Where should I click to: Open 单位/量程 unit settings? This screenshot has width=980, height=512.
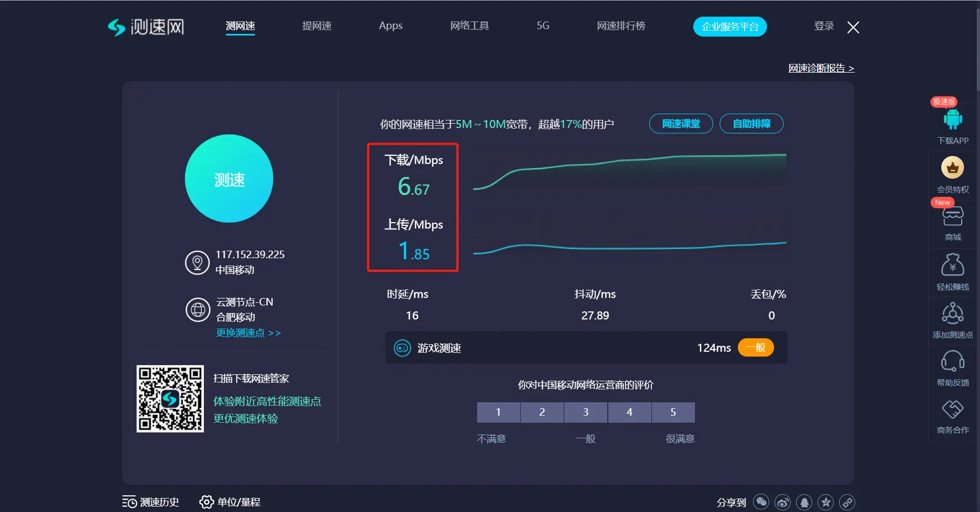pos(230,502)
